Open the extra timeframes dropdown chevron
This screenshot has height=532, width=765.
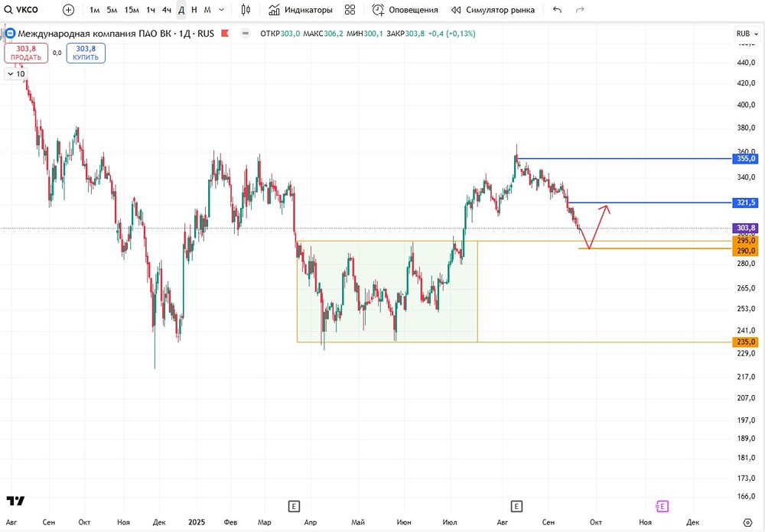(x=220, y=10)
